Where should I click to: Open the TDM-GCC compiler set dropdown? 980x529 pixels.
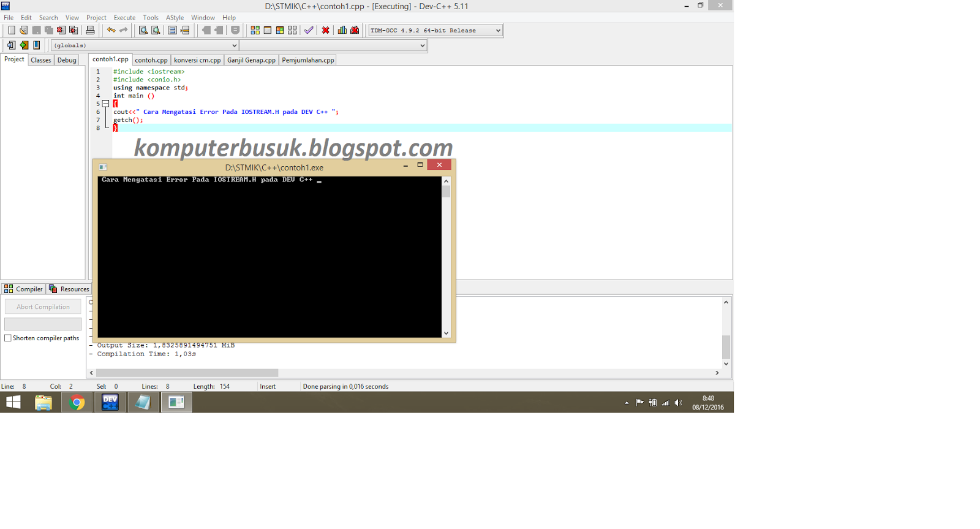pos(435,30)
